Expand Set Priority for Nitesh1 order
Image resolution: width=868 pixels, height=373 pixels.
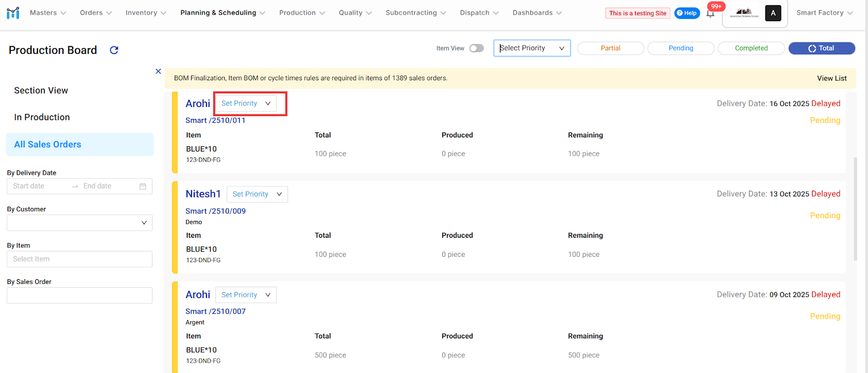coord(257,194)
